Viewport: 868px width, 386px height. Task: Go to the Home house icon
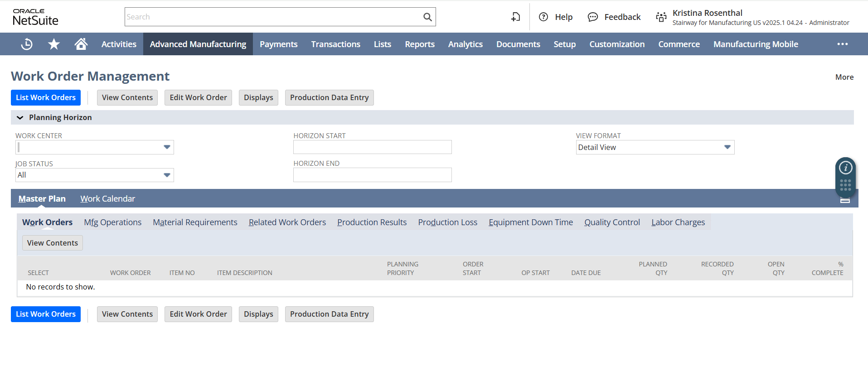(81, 44)
